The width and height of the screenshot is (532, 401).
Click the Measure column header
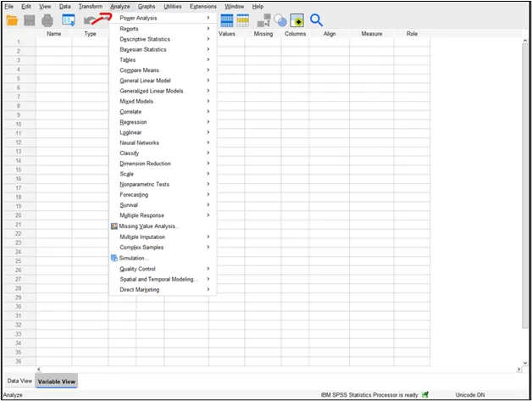372,34
